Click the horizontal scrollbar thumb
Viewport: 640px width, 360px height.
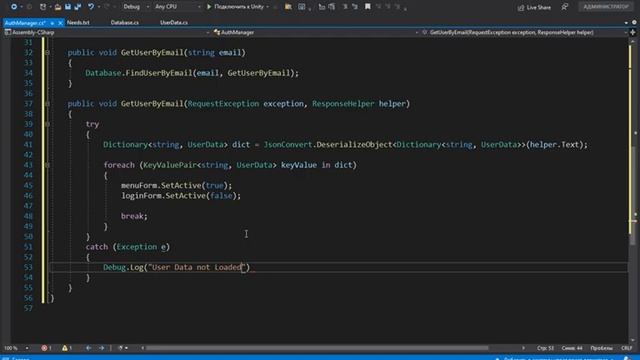click(x=317, y=348)
